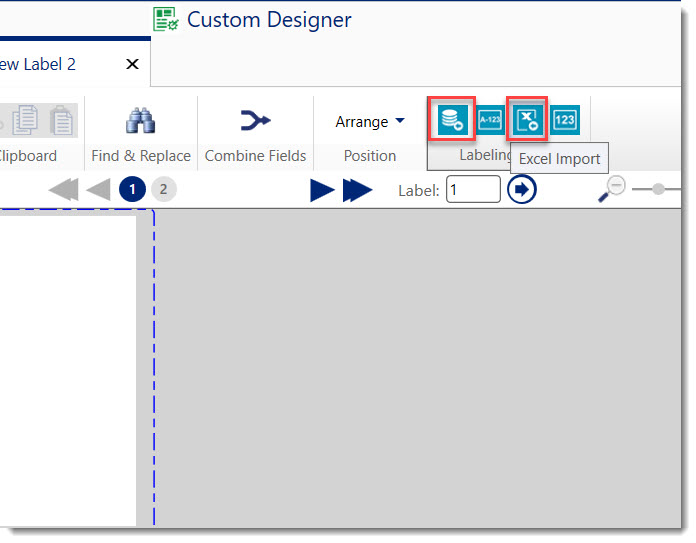Click the zoom out magnifier icon

(613, 188)
